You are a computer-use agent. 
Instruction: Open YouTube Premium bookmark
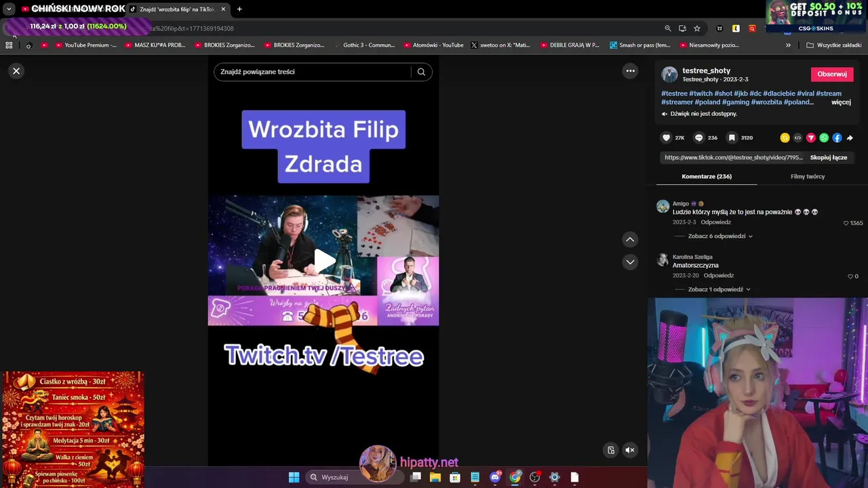pos(85,45)
